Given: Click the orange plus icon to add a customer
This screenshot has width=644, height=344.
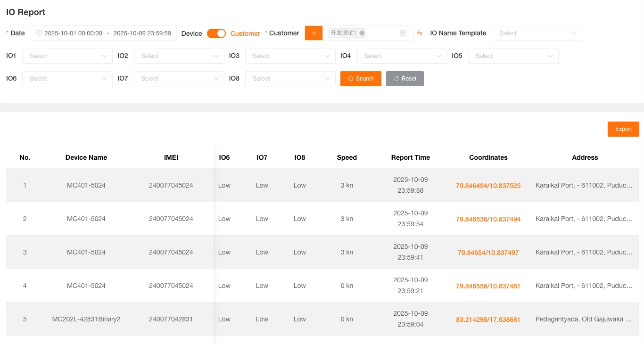Looking at the screenshot, I should click(314, 33).
